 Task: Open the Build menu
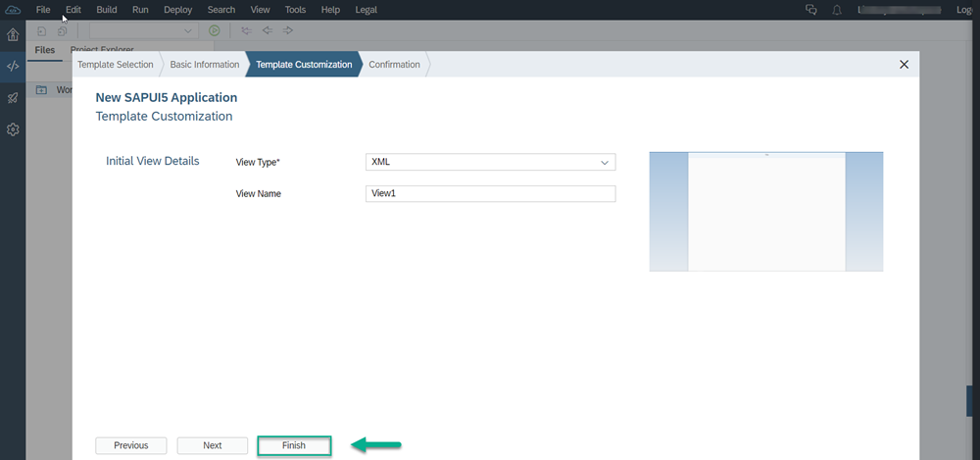(106, 10)
